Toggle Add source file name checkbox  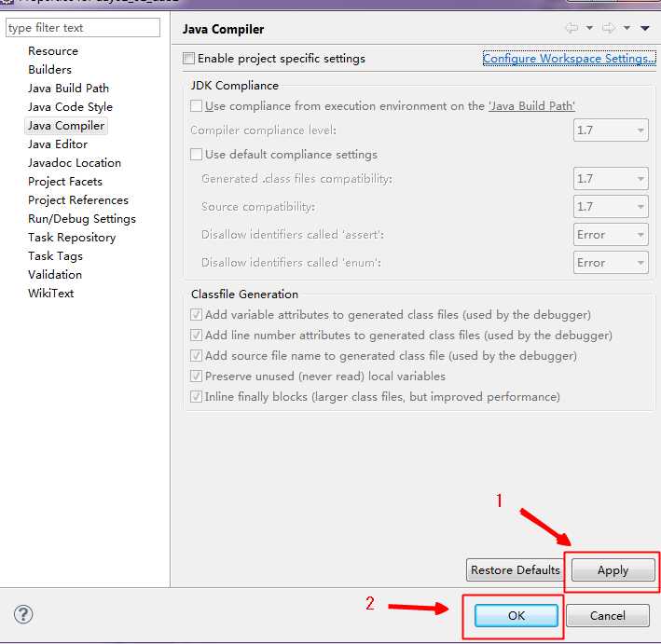click(196, 356)
